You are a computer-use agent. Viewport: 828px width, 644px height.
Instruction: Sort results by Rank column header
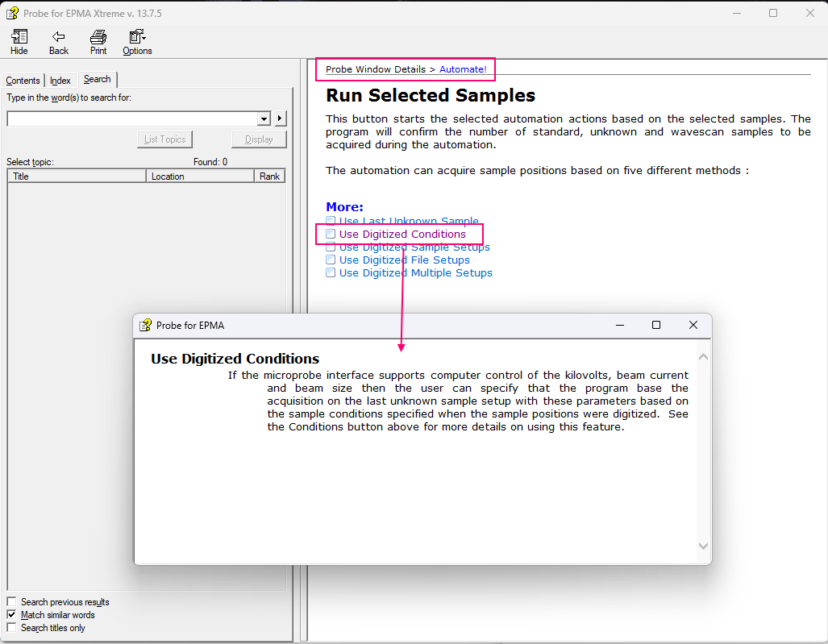tap(270, 176)
